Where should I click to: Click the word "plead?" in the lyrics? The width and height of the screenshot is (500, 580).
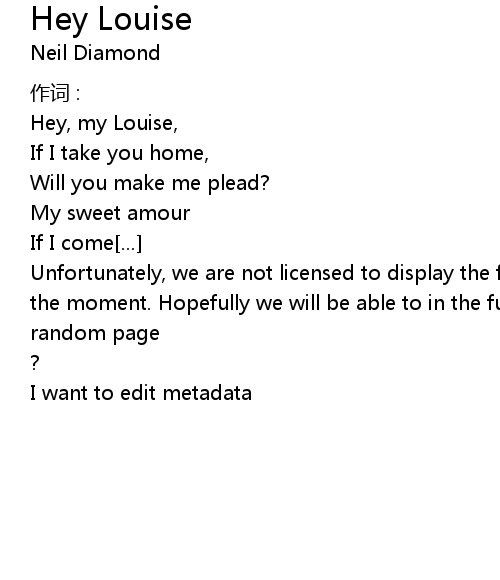(239, 183)
